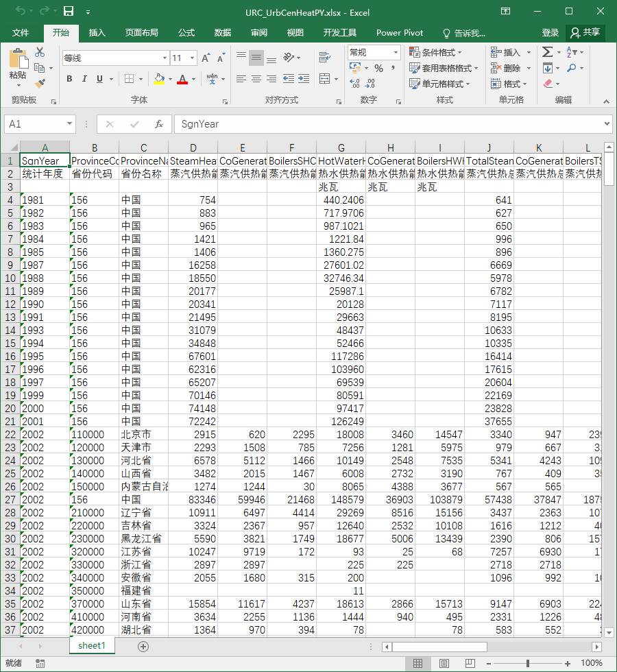Add a new sheet with plus icon
Viewport: 617px width, 672px height.
coord(143,646)
